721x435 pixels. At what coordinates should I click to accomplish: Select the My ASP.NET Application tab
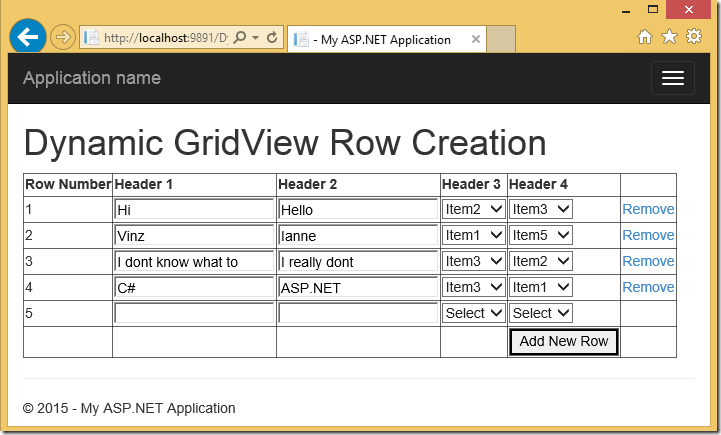386,39
